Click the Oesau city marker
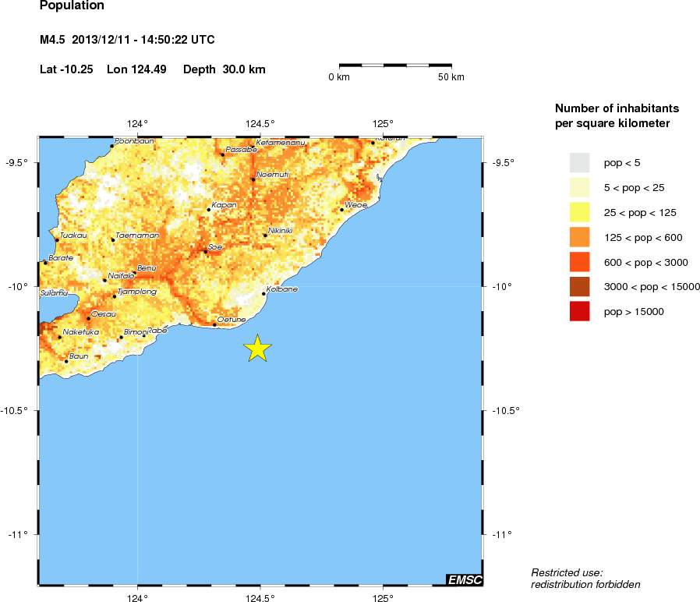This screenshot has width=700, height=602. tap(88, 317)
